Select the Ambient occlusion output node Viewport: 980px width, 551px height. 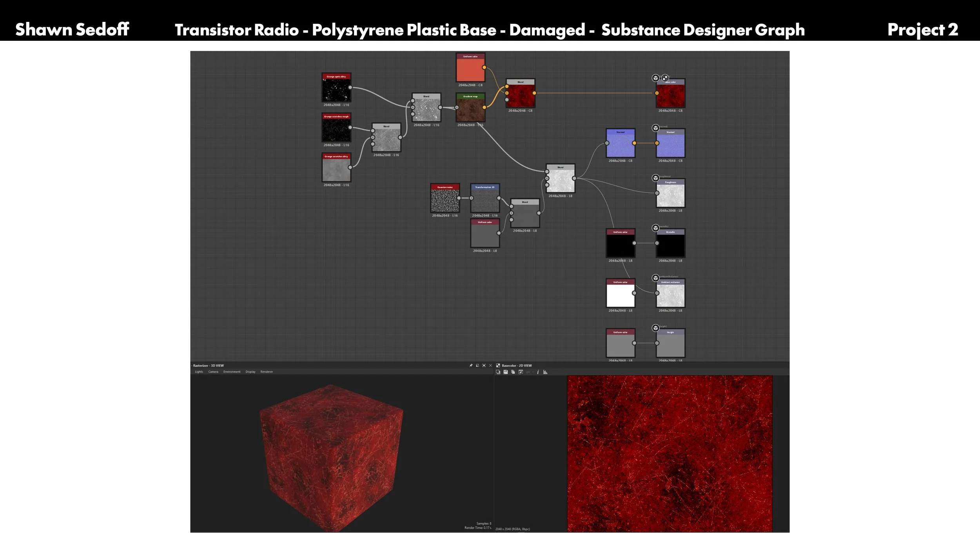click(x=671, y=293)
